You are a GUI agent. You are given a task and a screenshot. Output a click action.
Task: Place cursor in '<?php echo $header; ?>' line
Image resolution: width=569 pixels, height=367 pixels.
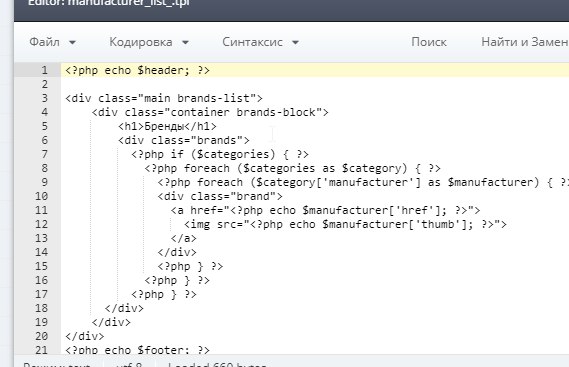coord(138,70)
